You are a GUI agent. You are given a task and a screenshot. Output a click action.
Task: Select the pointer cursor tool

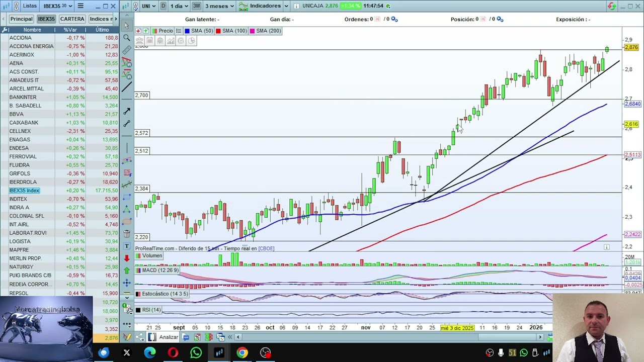click(x=126, y=25)
